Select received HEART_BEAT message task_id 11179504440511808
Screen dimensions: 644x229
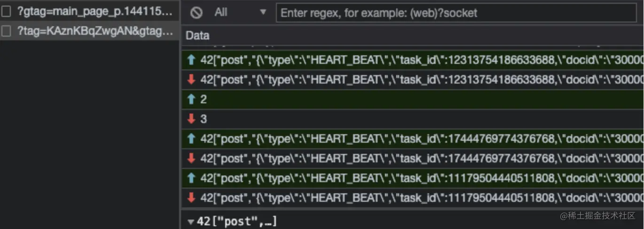[413, 198]
